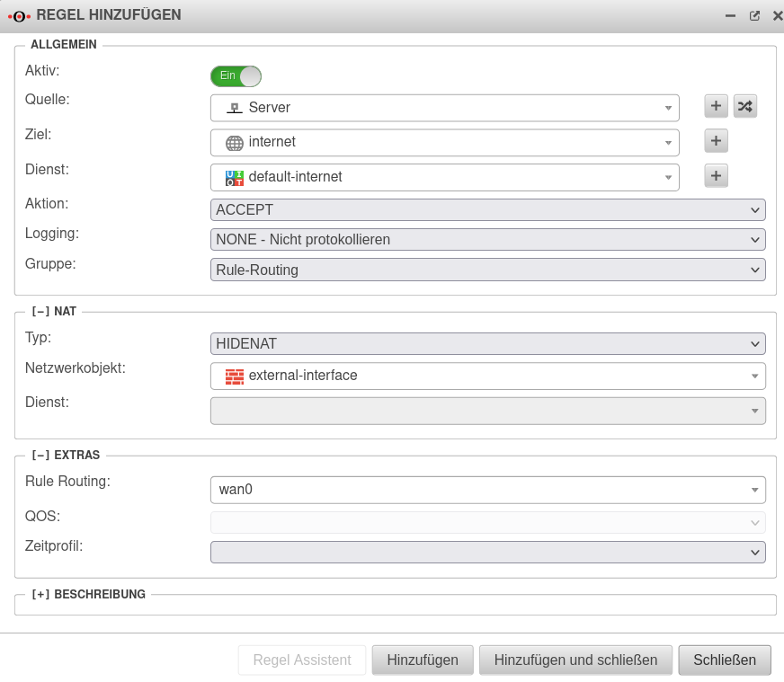Open the Gruppe dropdown showing Rule-Routing
This screenshot has width=784, height=682.
tap(487, 270)
